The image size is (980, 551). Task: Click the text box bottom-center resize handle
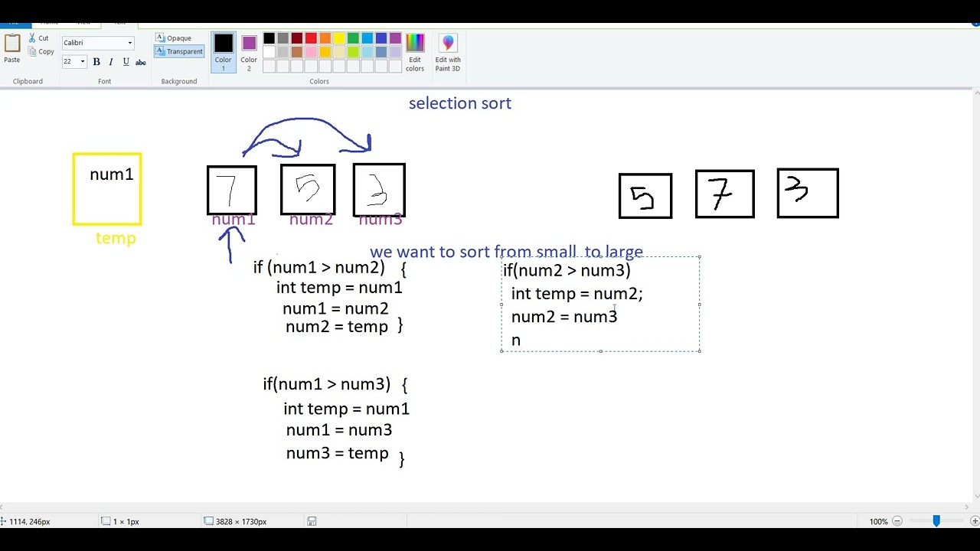[x=601, y=351]
